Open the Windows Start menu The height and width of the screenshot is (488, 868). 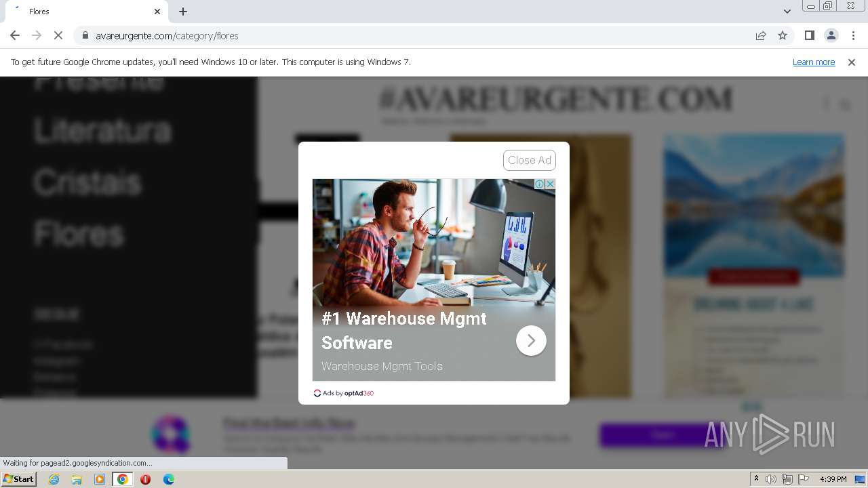[x=19, y=479]
